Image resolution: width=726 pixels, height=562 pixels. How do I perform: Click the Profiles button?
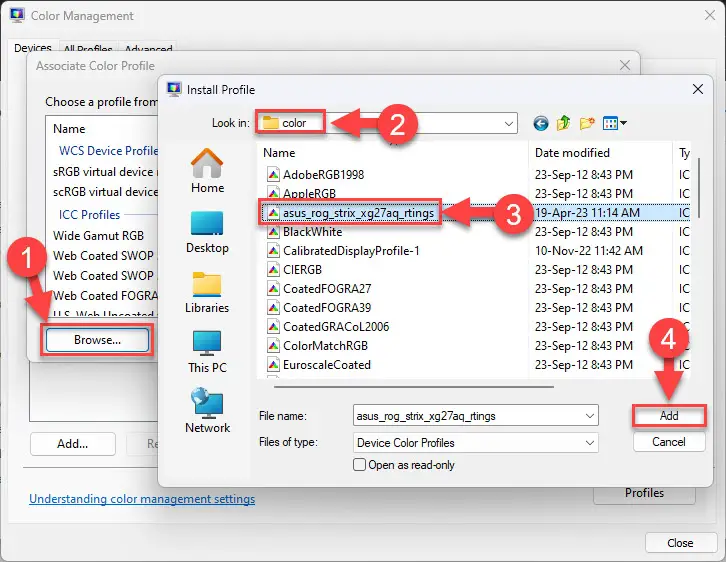644,493
